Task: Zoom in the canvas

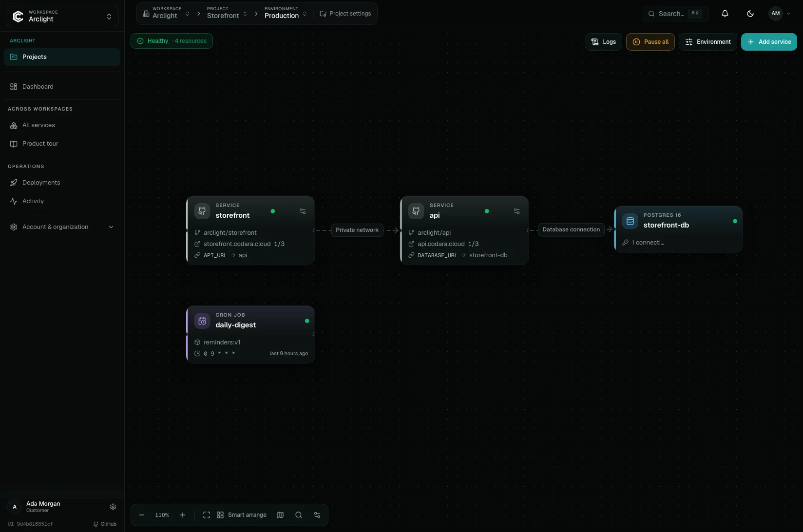Action: tap(183, 515)
